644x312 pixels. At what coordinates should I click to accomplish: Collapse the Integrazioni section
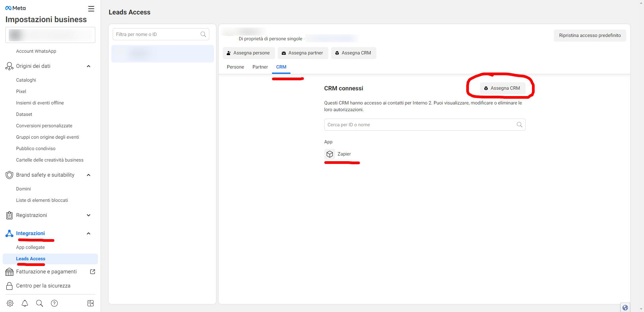point(89,233)
